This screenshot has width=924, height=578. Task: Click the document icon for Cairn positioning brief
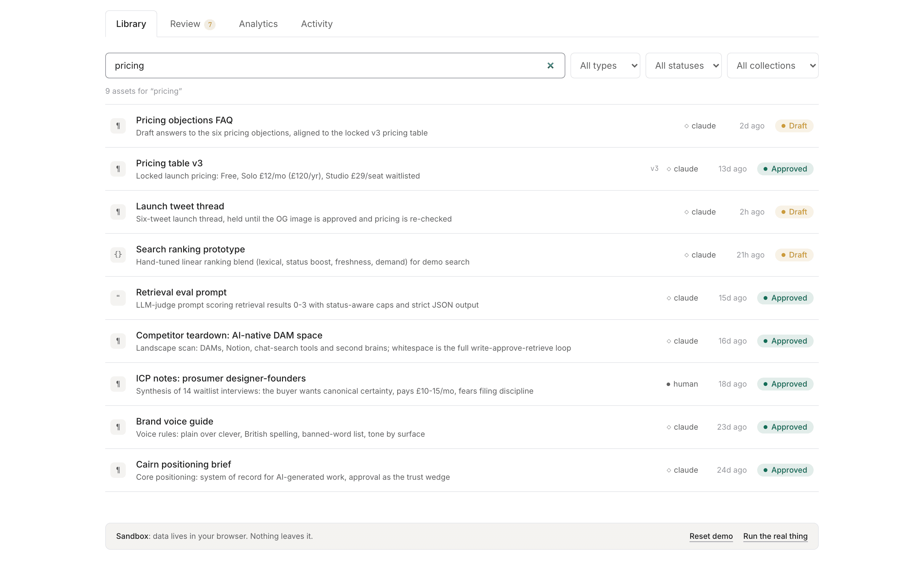point(118,470)
